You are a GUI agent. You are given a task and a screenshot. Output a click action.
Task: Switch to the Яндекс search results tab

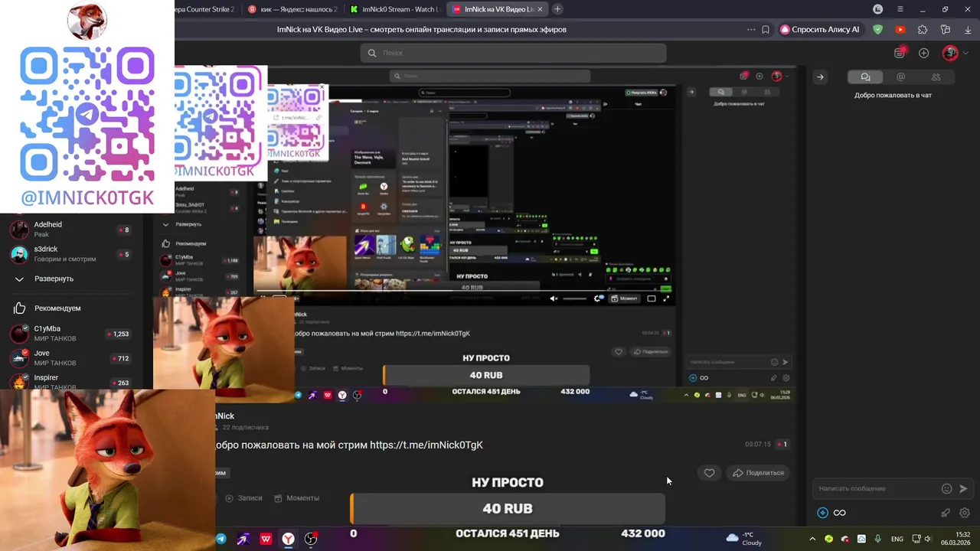pos(292,9)
